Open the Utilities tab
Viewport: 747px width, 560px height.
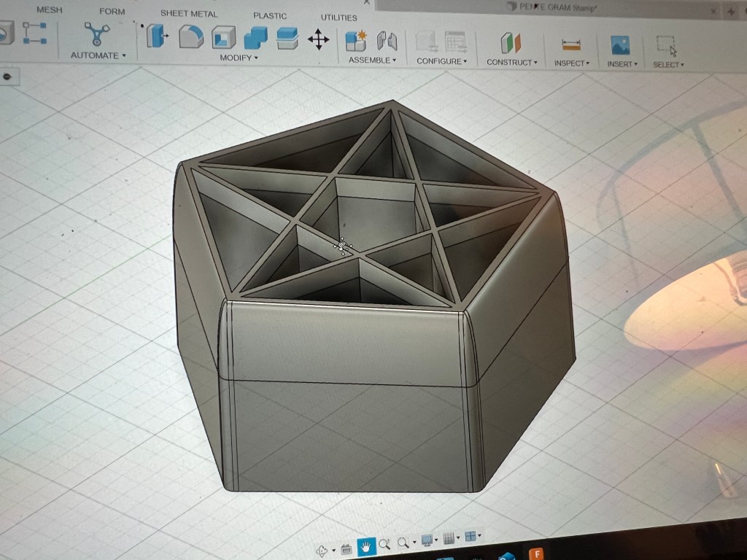339,17
